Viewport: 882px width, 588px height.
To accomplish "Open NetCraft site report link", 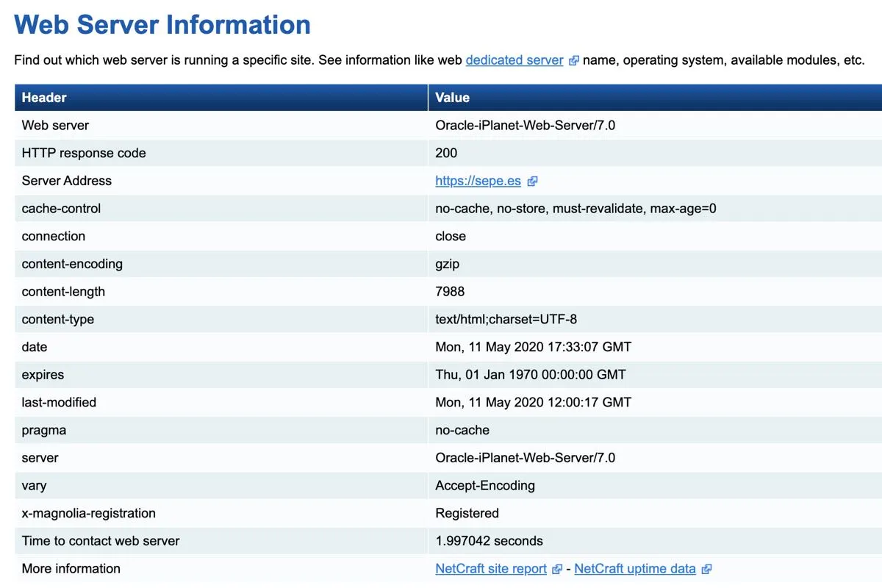I will pos(491,569).
